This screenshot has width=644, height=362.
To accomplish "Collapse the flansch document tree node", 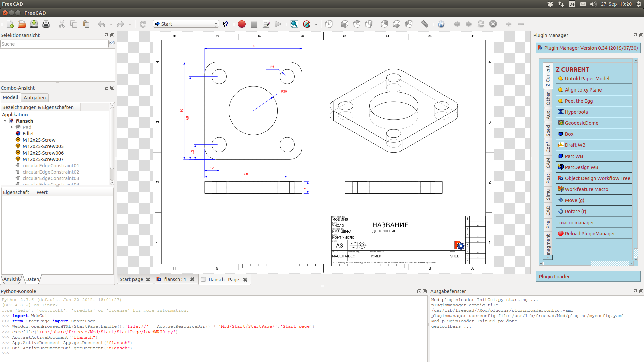I will coord(5,121).
